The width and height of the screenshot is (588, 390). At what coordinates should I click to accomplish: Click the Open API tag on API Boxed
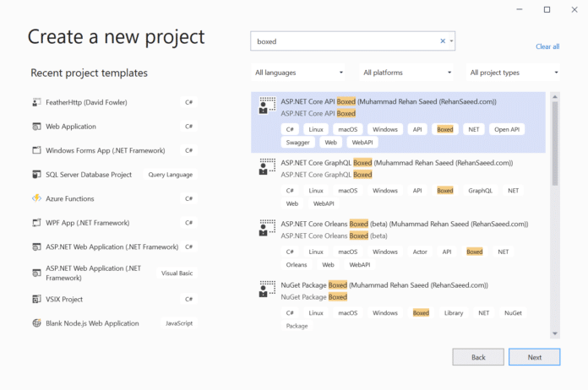[507, 129]
